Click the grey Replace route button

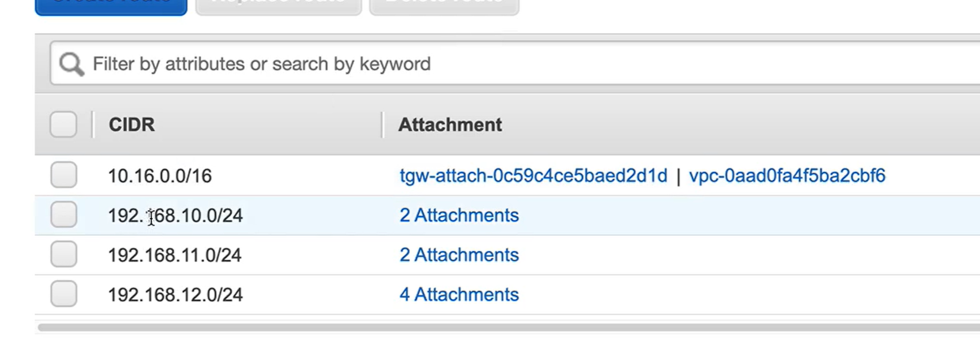coord(278,5)
